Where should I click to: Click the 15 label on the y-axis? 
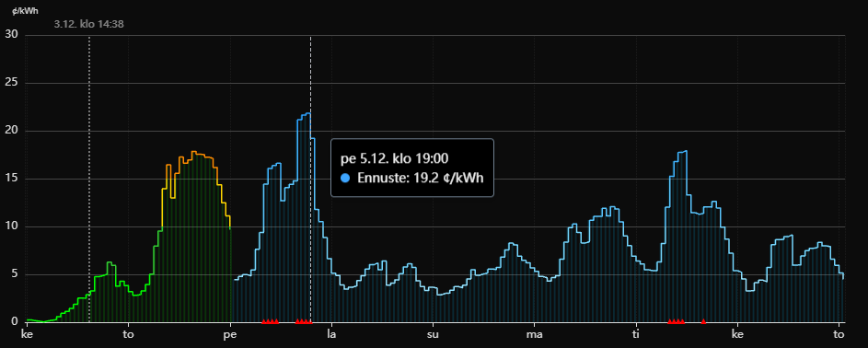click(12, 179)
